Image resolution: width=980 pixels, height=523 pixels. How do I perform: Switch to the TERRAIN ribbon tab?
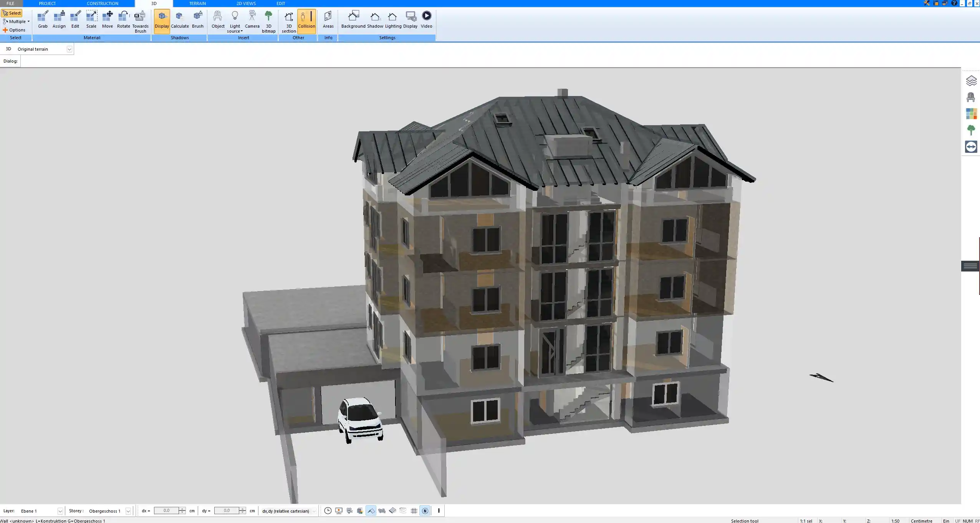pos(197,3)
